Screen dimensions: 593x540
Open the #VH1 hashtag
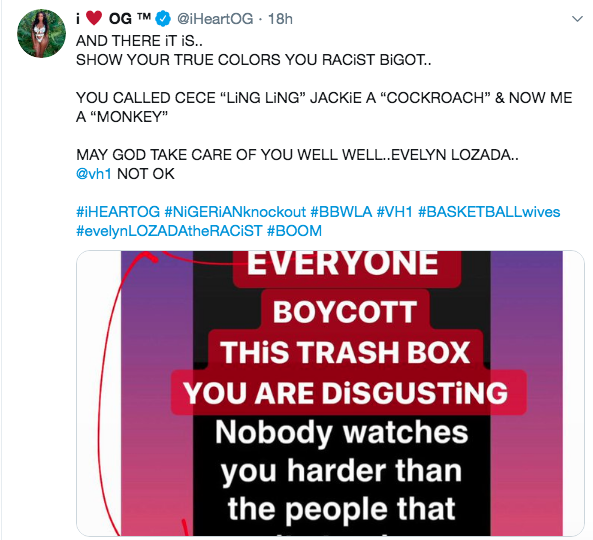point(395,212)
